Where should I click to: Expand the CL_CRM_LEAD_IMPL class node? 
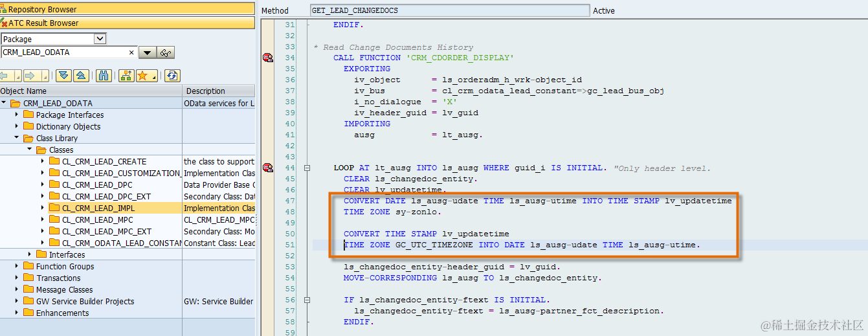[43, 208]
